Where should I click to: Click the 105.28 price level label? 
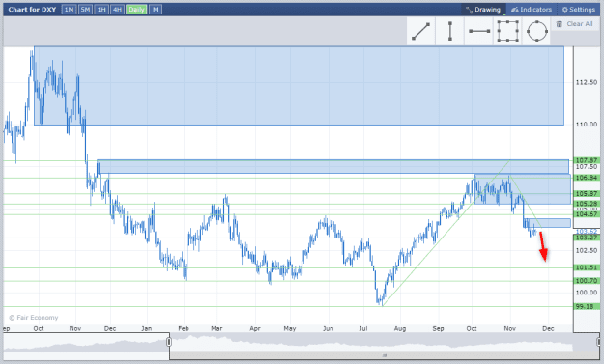[587, 204]
